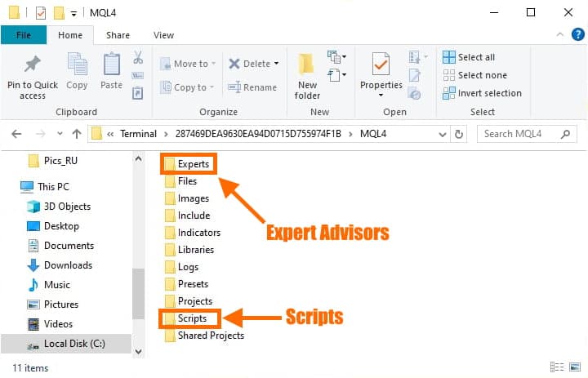The height and width of the screenshot is (378, 588).
Task: Click the Help question mark icon
Action: pos(578,34)
